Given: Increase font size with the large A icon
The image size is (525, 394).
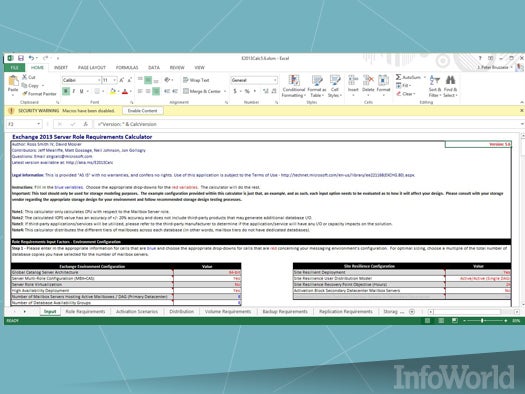Looking at the screenshot, I should [122, 80].
